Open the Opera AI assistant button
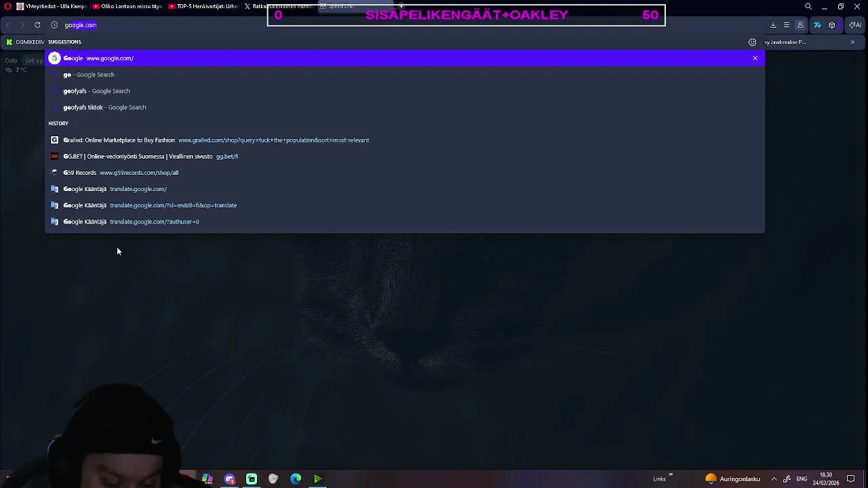 (x=855, y=25)
